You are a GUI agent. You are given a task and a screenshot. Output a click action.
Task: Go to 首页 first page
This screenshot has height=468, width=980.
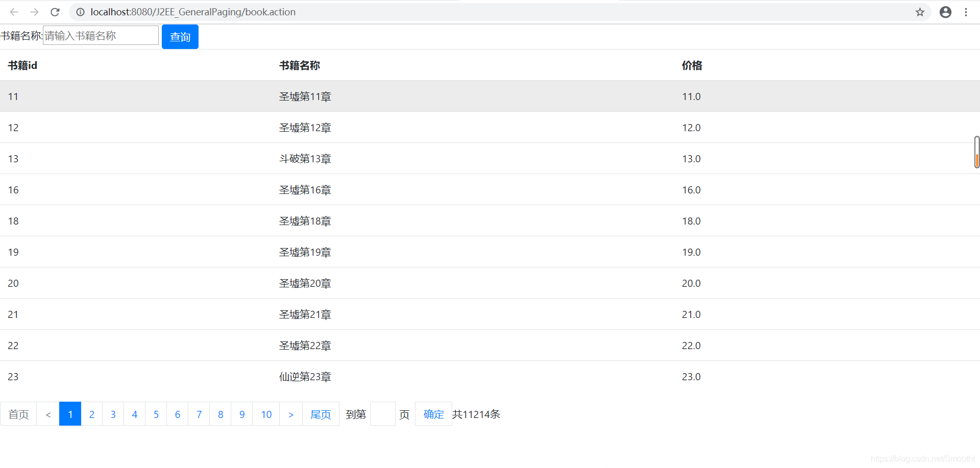click(18, 414)
